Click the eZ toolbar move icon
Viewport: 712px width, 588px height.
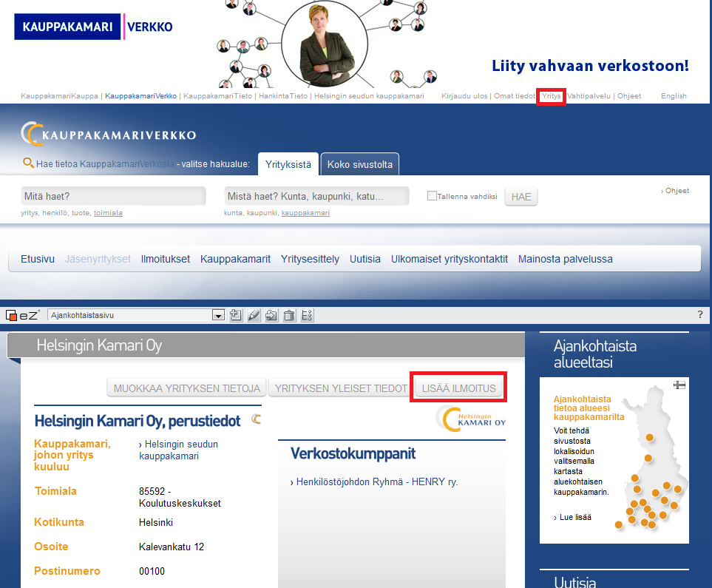(271, 315)
